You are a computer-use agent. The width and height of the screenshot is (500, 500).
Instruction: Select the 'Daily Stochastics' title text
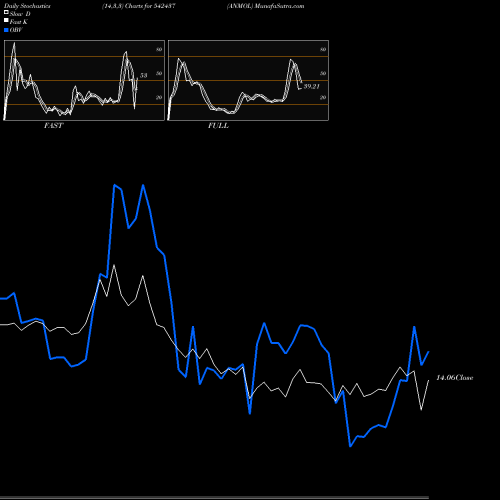coord(27,6)
